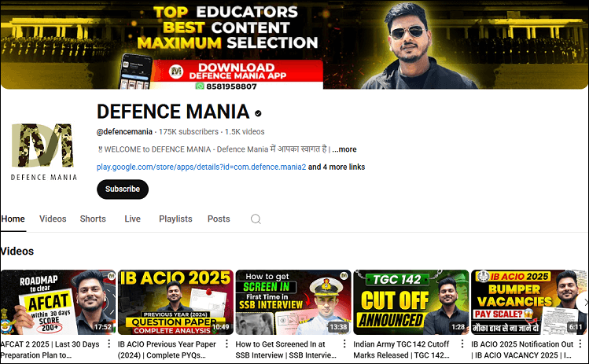Click the banner phone number 8581958807

click(x=231, y=86)
